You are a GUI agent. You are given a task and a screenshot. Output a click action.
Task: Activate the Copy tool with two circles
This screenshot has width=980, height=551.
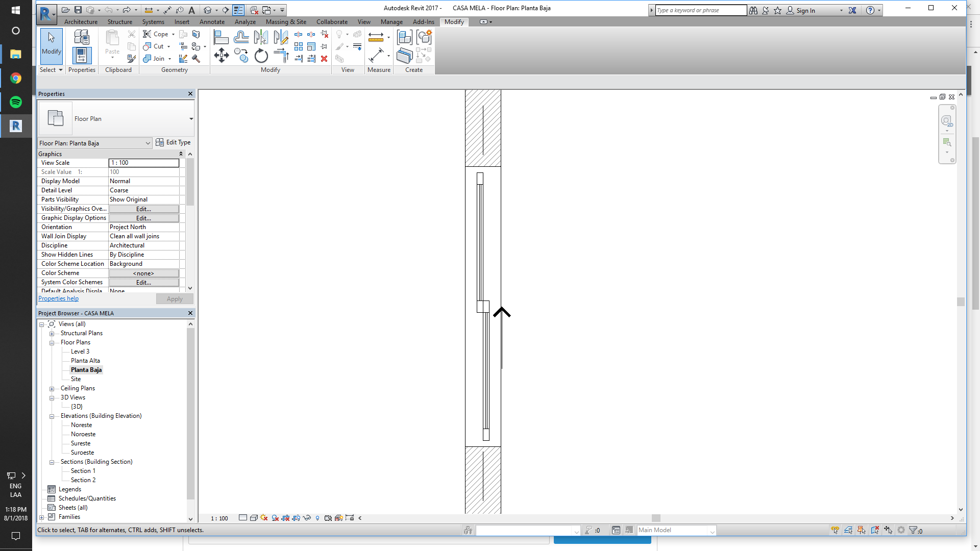[241, 56]
